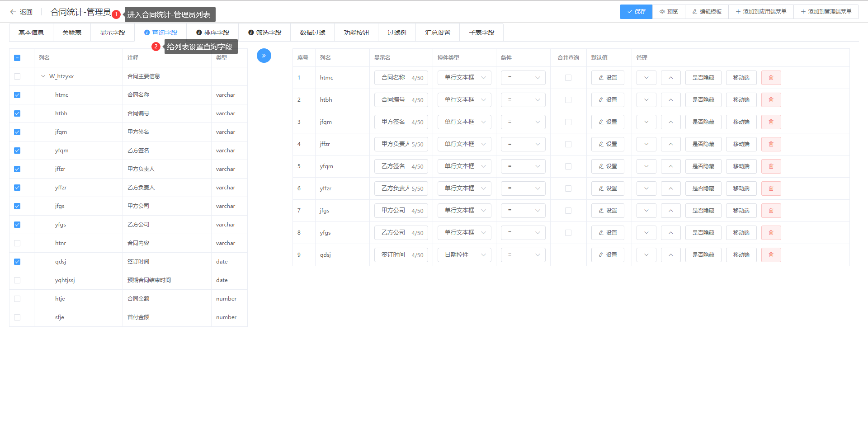Switch to the 显示字段 tab
This screenshot has width=868, height=424.
(112, 33)
